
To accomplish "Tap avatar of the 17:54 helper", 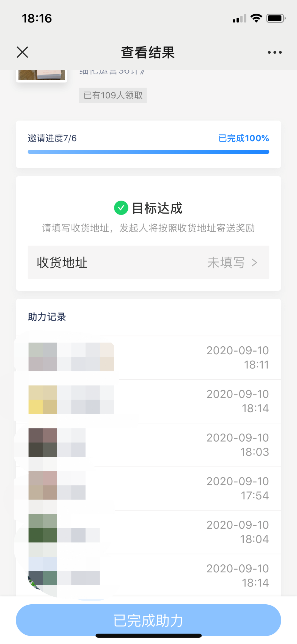I will pos(43,485).
